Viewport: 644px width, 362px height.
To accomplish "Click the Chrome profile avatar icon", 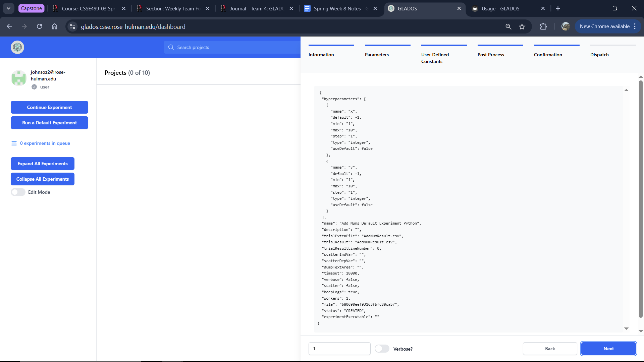I will [x=566, y=26].
